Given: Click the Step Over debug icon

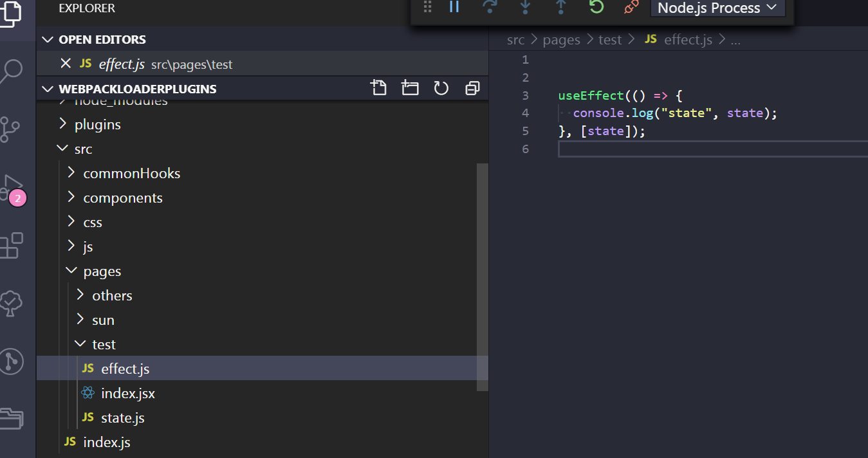Looking at the screenshot, I should tap(490, 8).
